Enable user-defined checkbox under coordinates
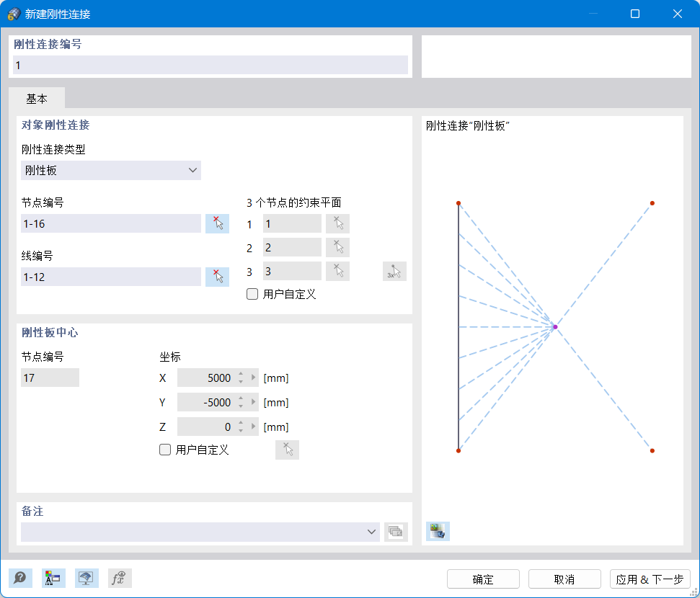 point(165,450)
